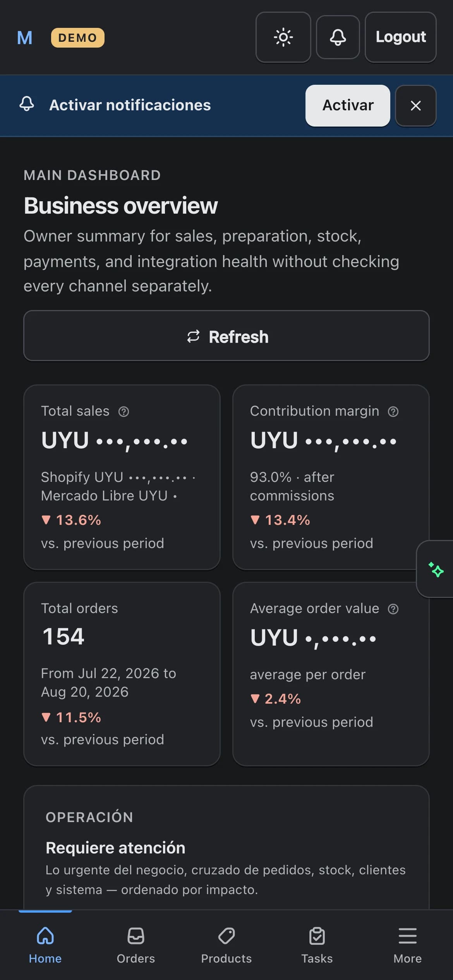Click the bell icon in notification banner
453x980 pixels.
(27, 105)
